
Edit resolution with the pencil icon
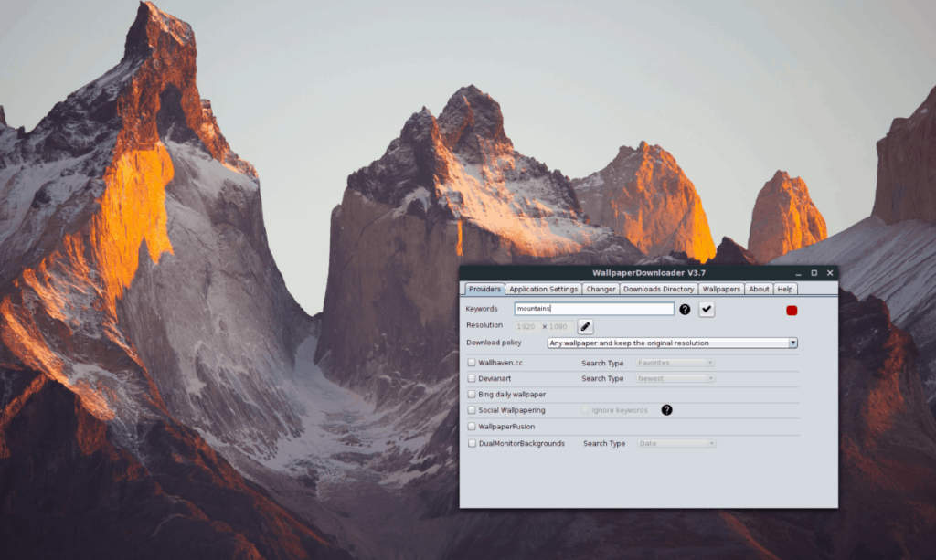586,325
